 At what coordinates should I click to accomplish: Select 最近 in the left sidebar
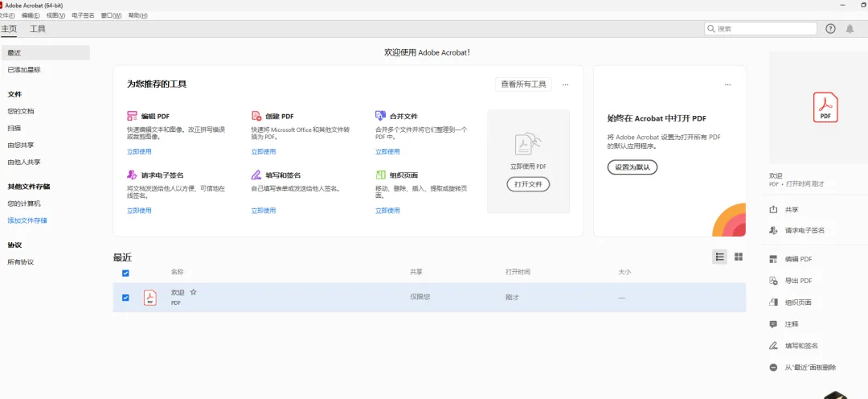coord(45,52)
